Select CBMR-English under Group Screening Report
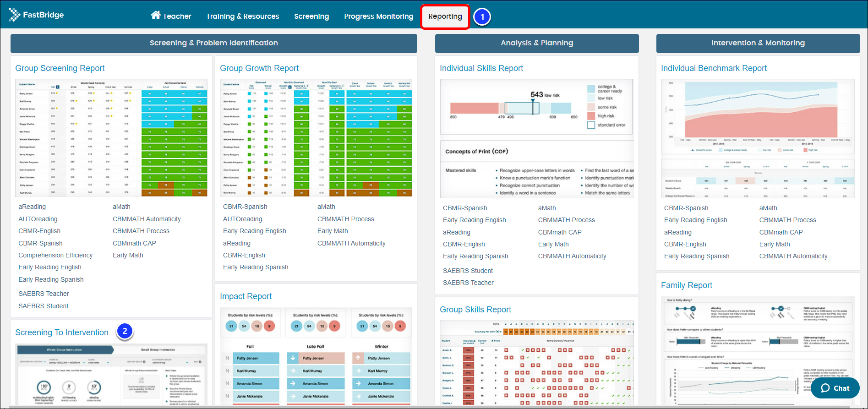 click(x=39, y=231)
